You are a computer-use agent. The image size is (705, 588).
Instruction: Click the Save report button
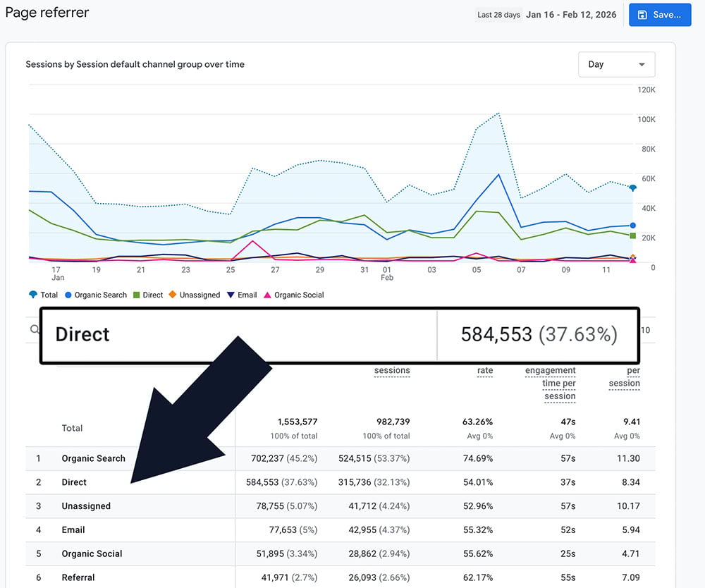point(659,15)
